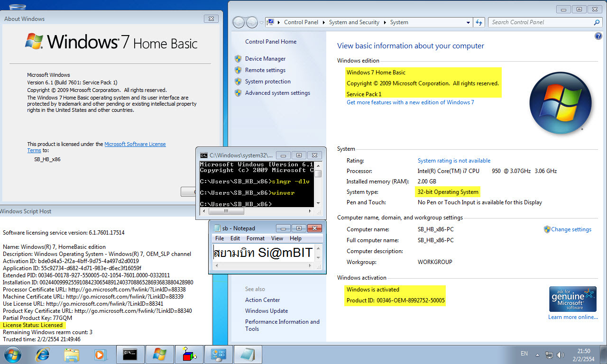The width and height of the screenshot is (607, 364).
Task: Select License Status: Licensed text
Action: (x=33, y=325)
